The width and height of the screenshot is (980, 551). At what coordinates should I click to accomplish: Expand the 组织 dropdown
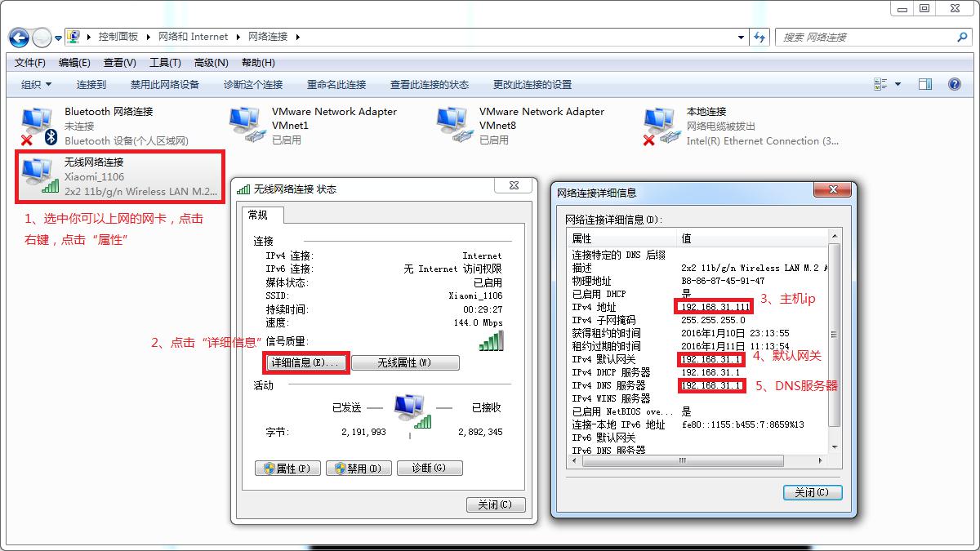pos(37,85)
